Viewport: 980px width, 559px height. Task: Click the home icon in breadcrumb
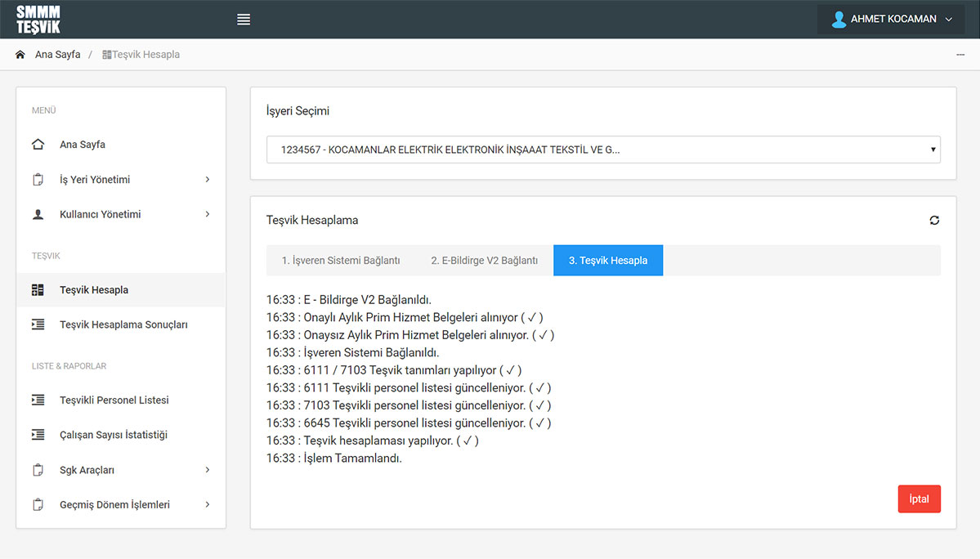[x=20, y=55]
